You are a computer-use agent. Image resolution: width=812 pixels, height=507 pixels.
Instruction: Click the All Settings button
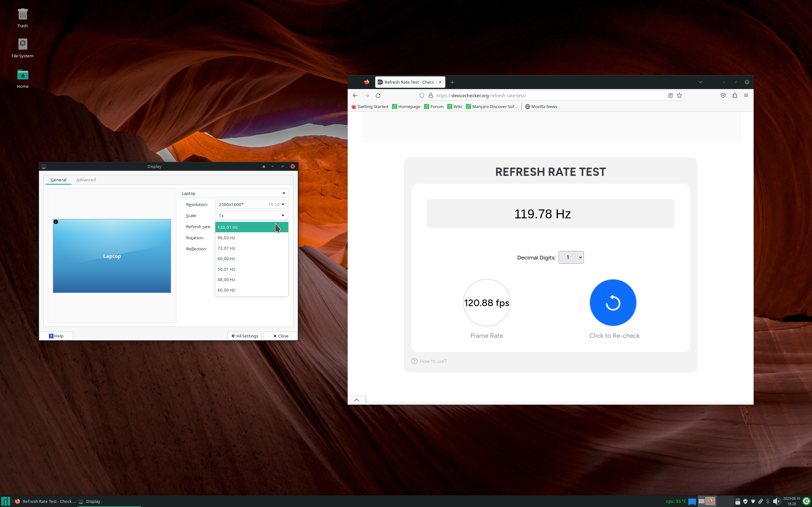(245, 336)
